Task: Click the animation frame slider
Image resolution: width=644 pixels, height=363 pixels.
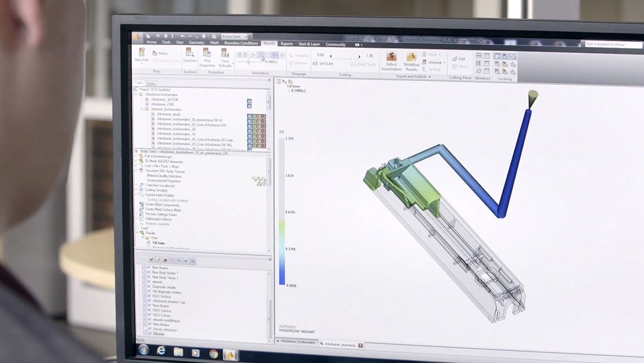Action: click(x=248, y=62)
